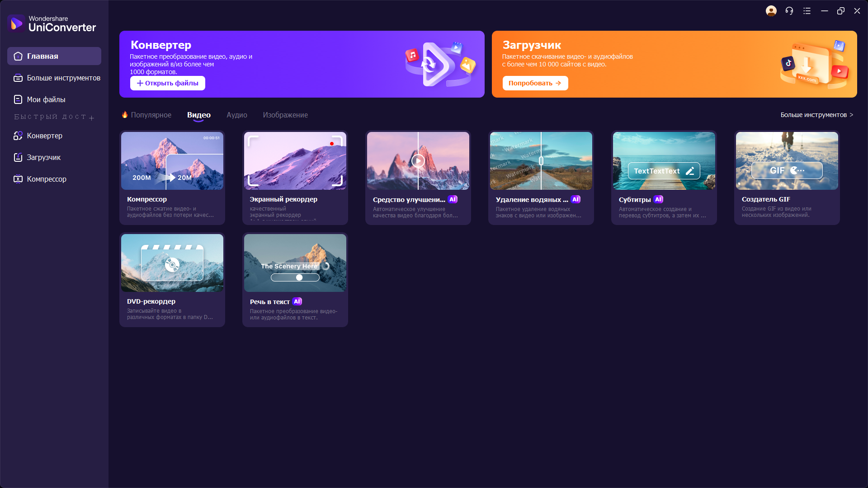This screenshot has width=868, height=488.
Task: Open the hamburger menu icon in title bar
Action: click(x=807, y=11)
